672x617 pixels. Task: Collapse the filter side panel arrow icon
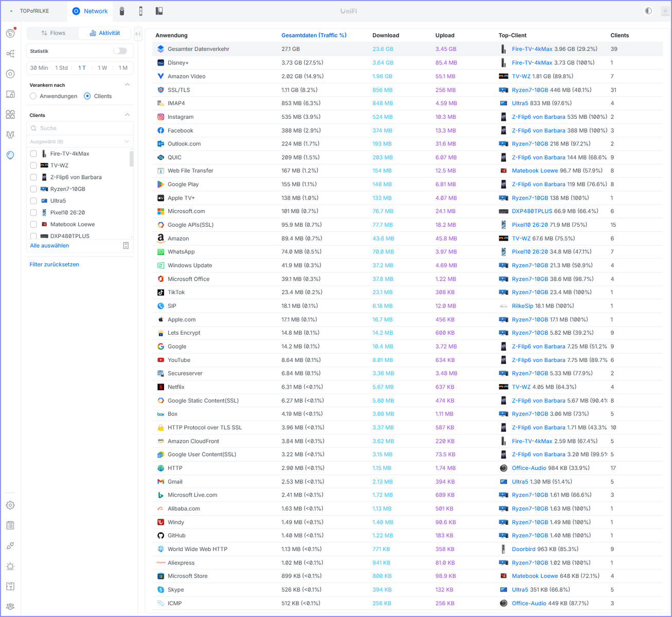tap(138, 34)
